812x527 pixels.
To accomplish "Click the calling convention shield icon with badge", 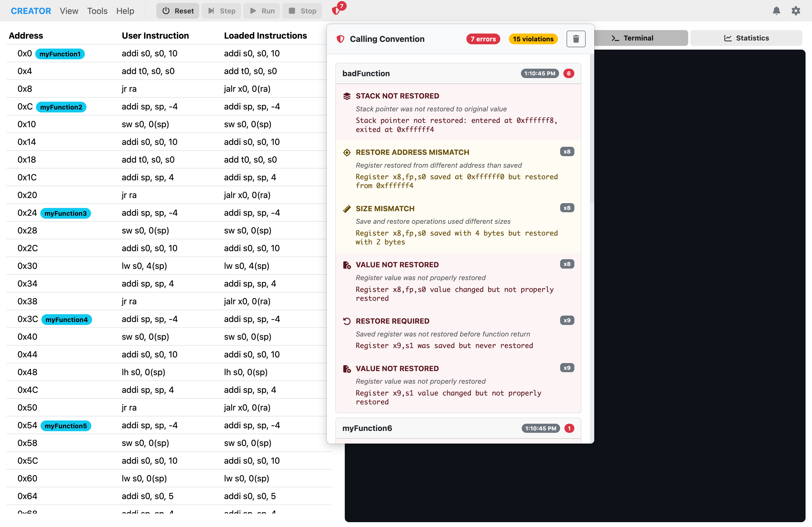I will (x=337, y=10).
